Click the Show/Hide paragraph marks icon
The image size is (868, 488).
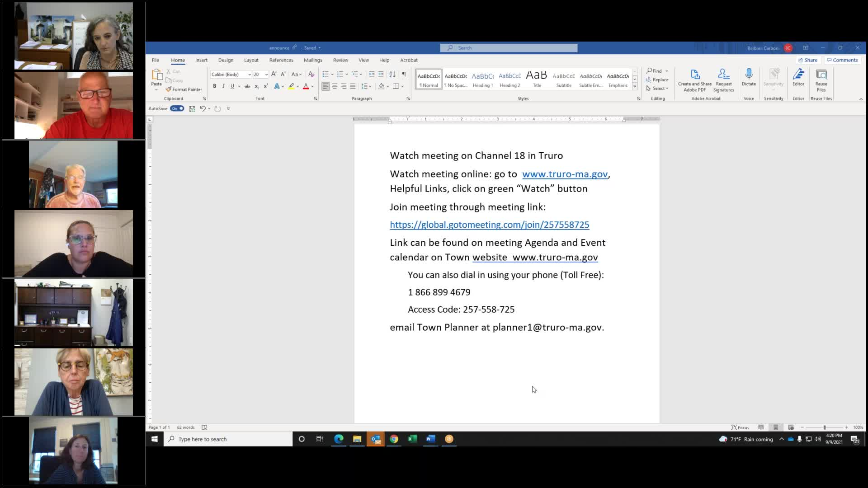click(x=404, y=74)
